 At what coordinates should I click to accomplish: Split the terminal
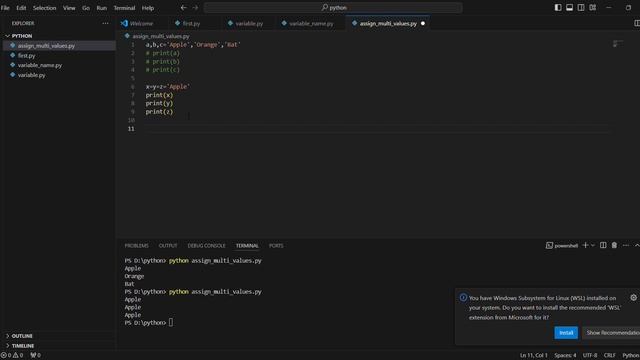[x=603, y=245]
